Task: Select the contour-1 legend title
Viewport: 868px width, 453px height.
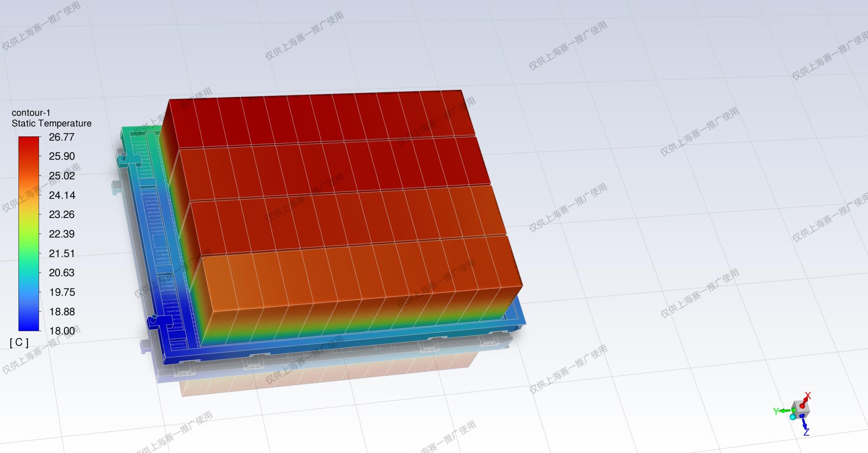Action: (31, 113)
